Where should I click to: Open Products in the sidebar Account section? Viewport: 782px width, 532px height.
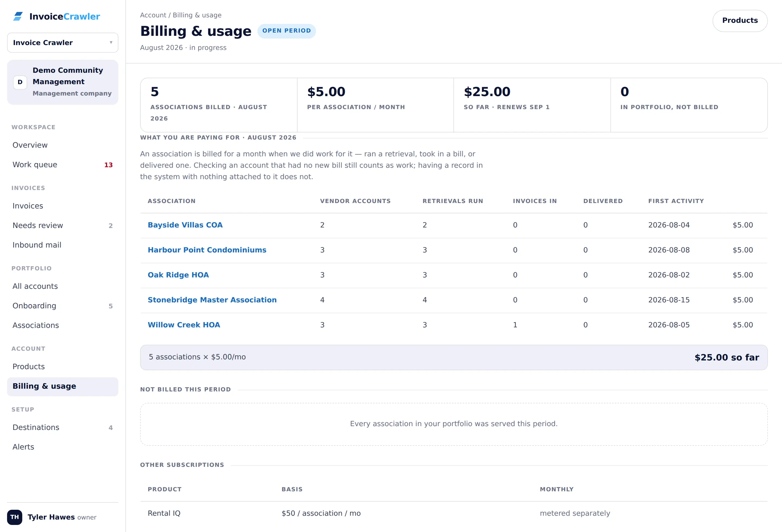tap(62, 366)
